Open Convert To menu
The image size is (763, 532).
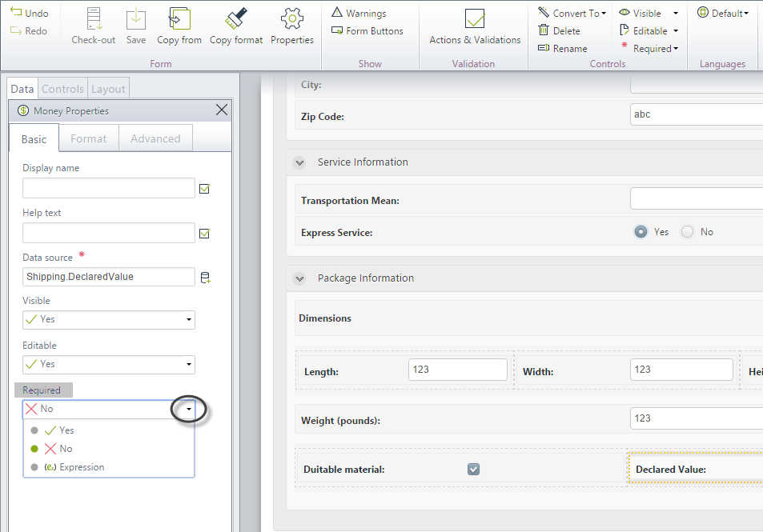[572, 13]
